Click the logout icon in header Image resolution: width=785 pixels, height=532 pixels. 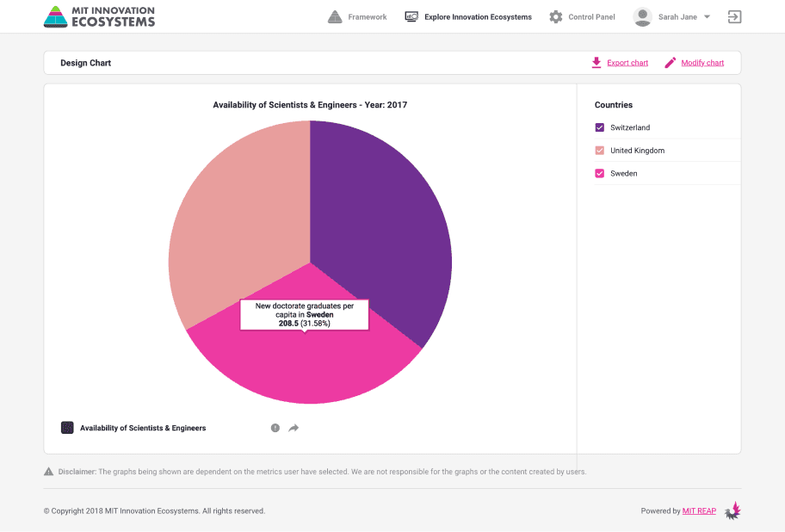(x=734, y=17)
